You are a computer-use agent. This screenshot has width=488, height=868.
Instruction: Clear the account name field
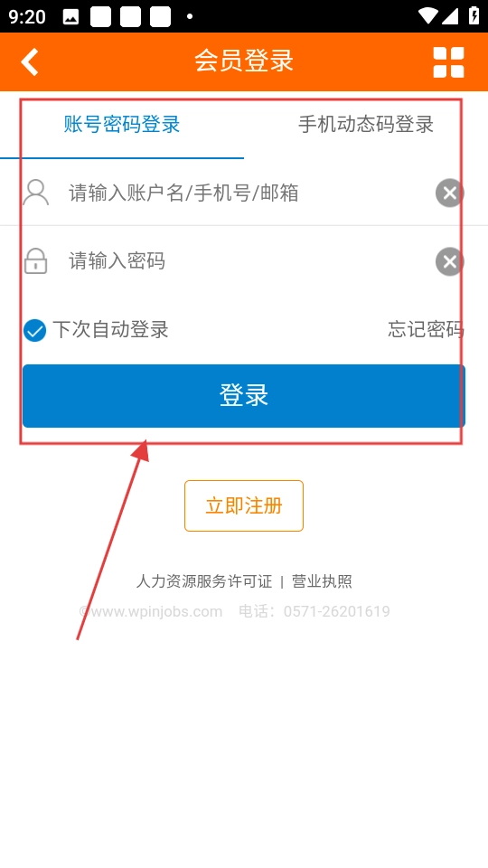pyautogui.click(x=449, y=193)
